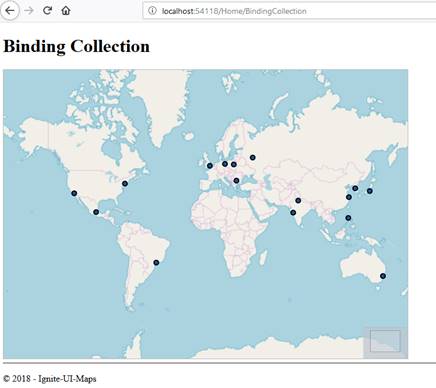This screenshot has height=388, width=436.
Task: Click the marker over the United Kingdom
Action: pos(210,166)
